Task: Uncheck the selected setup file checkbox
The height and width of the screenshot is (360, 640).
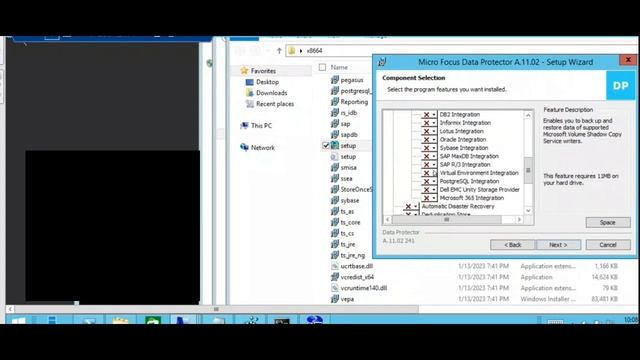Action: 326,146
